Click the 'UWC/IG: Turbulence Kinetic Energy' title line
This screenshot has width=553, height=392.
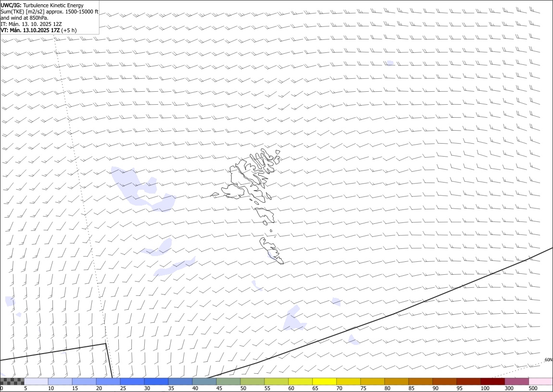42,5
